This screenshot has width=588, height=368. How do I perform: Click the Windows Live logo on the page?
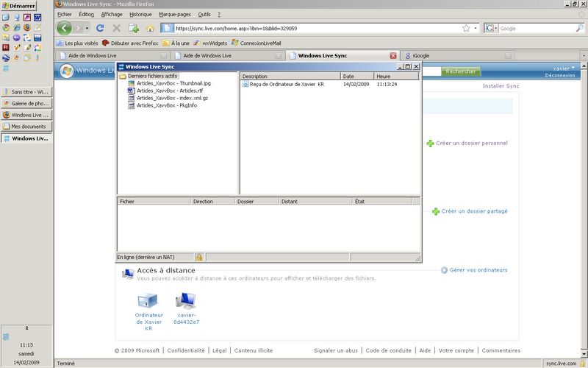67,71
